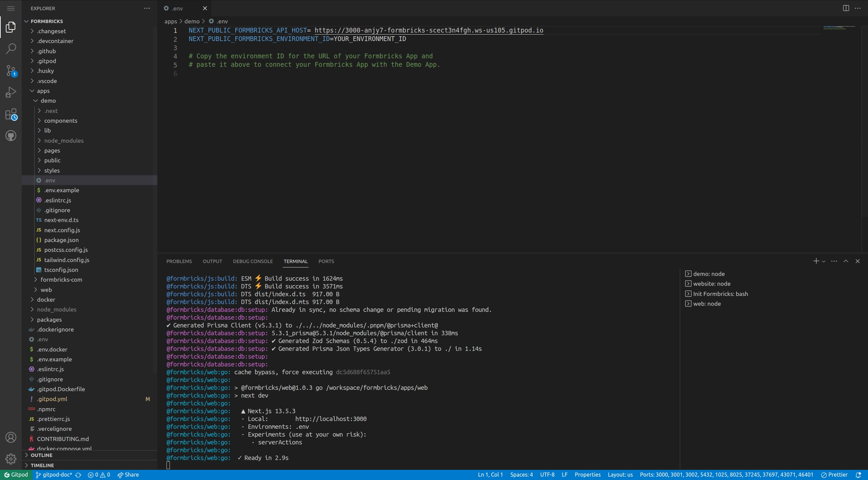868x480 pixels.
Task: Close the .env editor tab
Action: coord(205,8)
